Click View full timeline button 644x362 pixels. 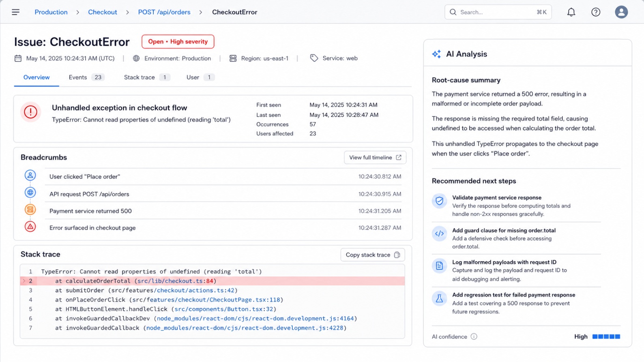click(375, 157)
